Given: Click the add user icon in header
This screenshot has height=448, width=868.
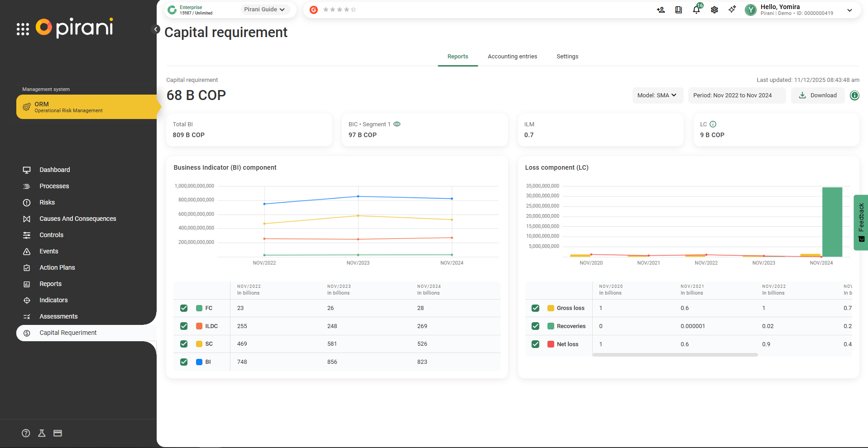Looking at the screenshot, I should (661, 10).
